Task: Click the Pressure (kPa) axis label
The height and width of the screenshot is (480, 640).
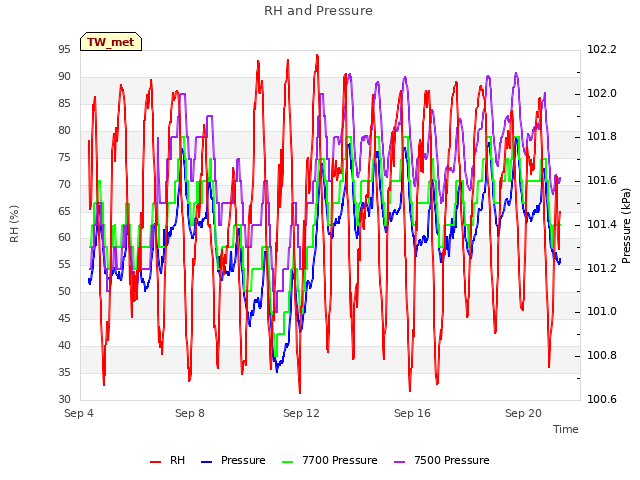Action: 626,226
